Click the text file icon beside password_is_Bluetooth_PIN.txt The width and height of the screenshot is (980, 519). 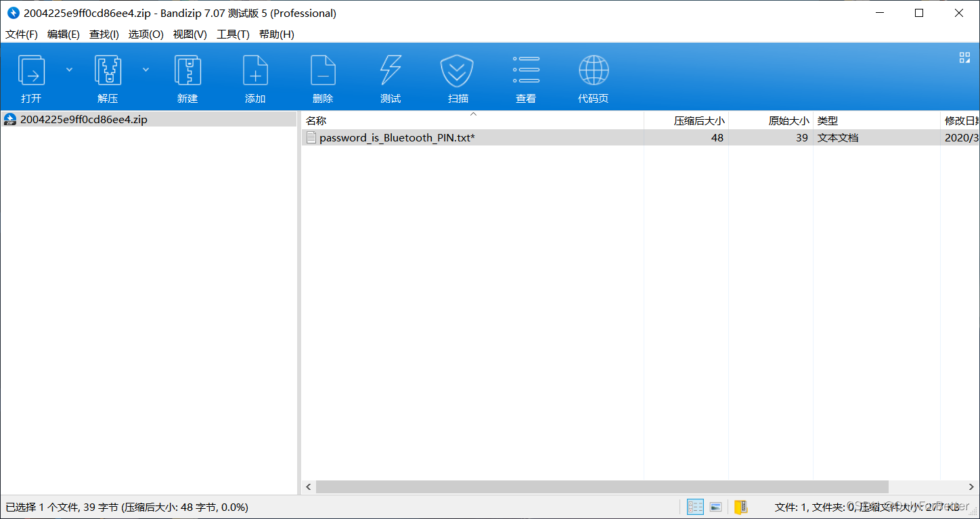point(311,137)
